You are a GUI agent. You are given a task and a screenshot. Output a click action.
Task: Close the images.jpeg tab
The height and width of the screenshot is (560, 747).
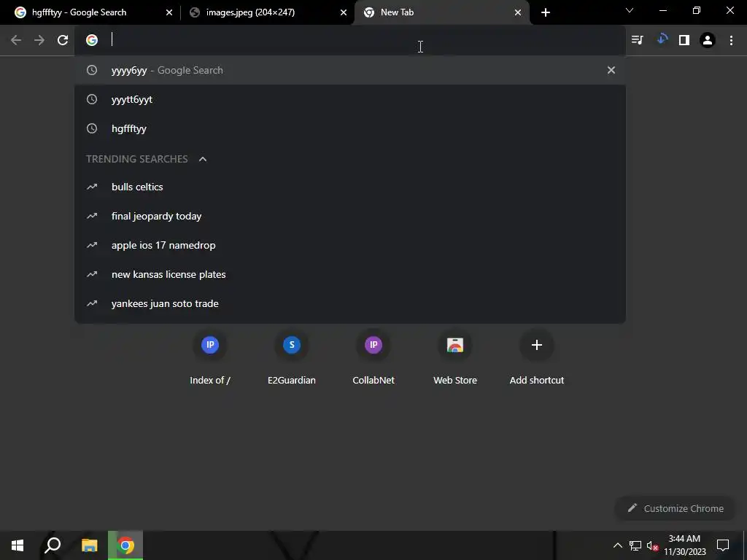(x=344, y=12)
